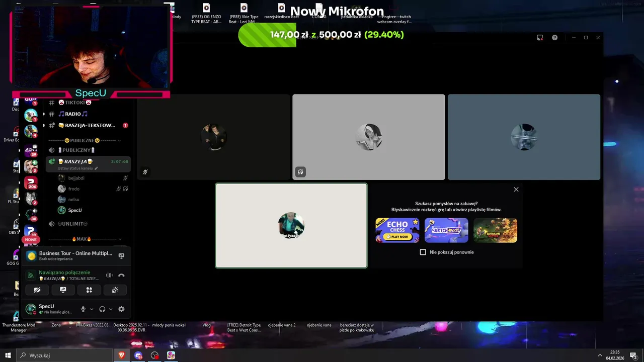Image resolution: width=644 pixels, height=362 pixels.
Task: Close the activity suggestions popup
Action: pos(516,190)
